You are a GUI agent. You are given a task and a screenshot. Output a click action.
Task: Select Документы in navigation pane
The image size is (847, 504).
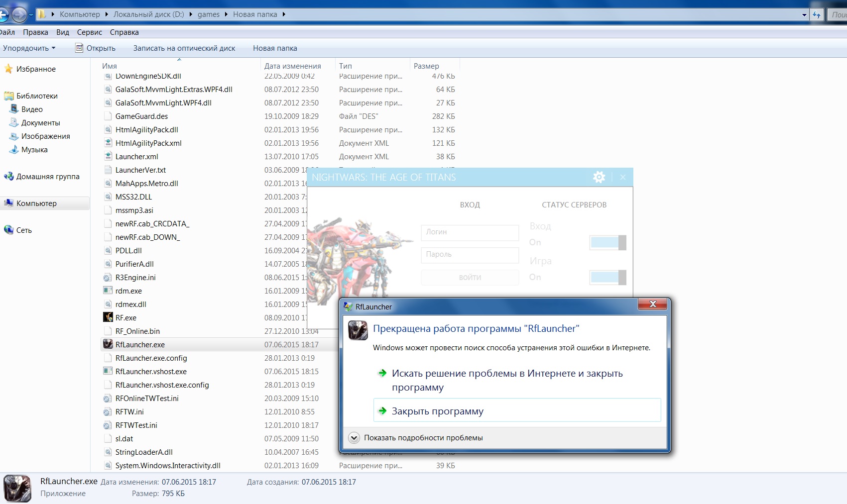click(40, 122)
